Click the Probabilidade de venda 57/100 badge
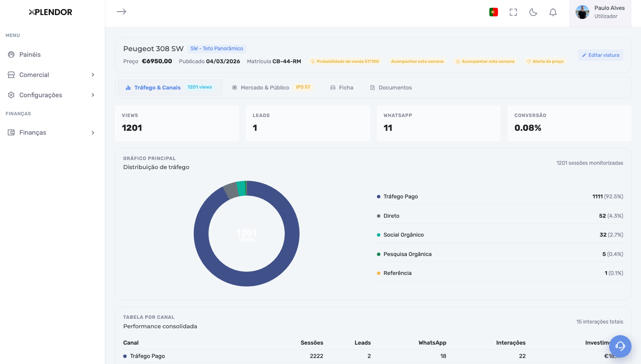The image size is (641, 364). click(x=345, y=62)
